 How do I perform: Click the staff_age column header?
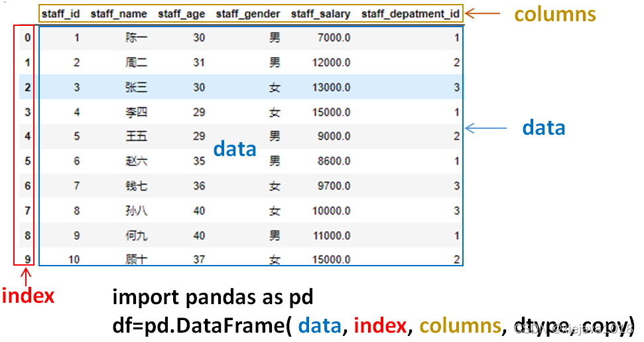(181, 15)
